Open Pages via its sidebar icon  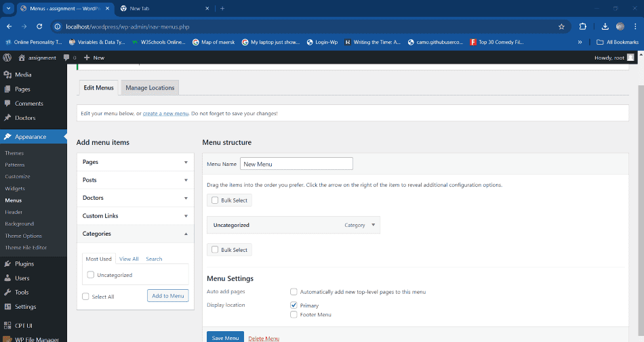coord(7,89)
